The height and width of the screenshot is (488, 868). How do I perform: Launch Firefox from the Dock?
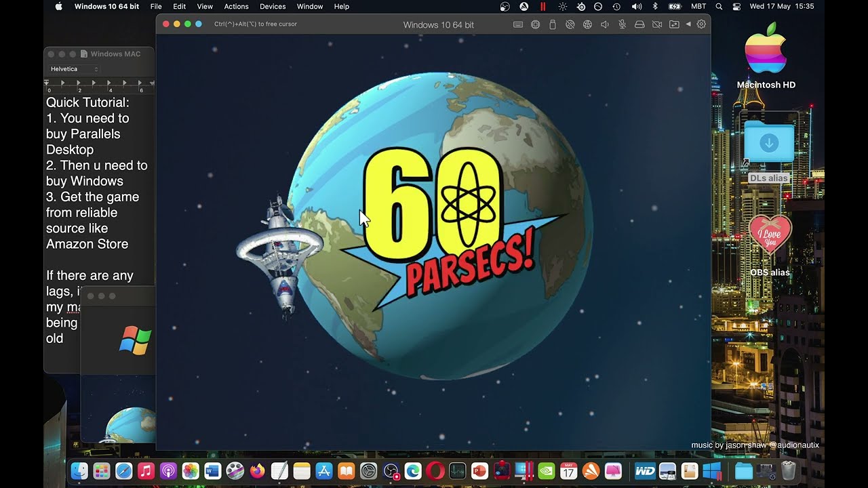[x=257, y=470]
